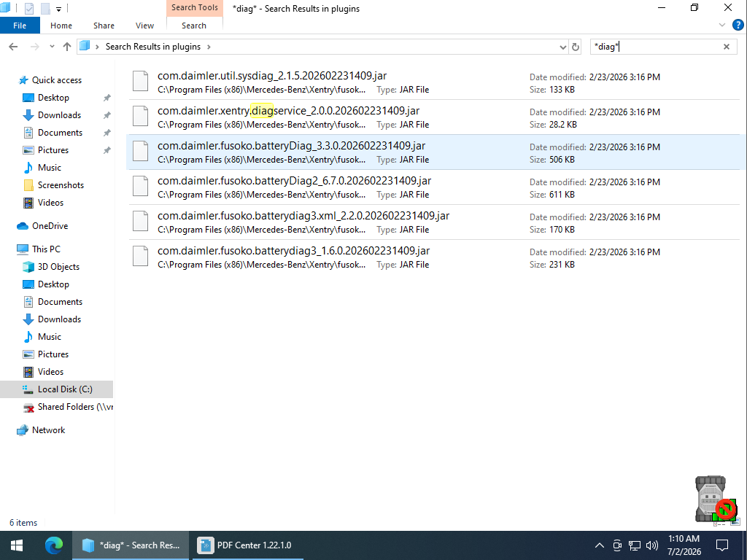Screen dimensions: 747x560
Task: Click the pin icon beside Downloads
Action: pos(107,115)
